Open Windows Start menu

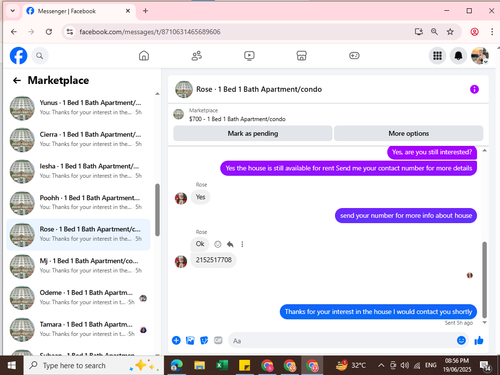point(12,366)
